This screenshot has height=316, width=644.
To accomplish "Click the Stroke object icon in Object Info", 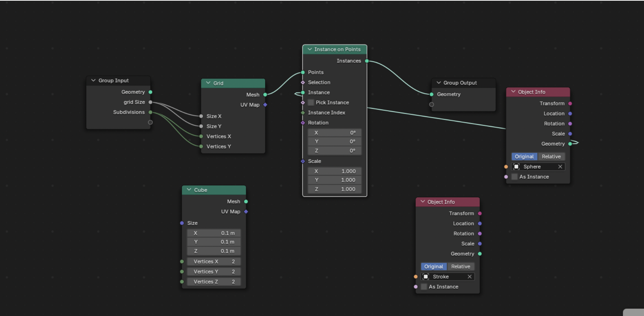I will [x=426, y=277].
